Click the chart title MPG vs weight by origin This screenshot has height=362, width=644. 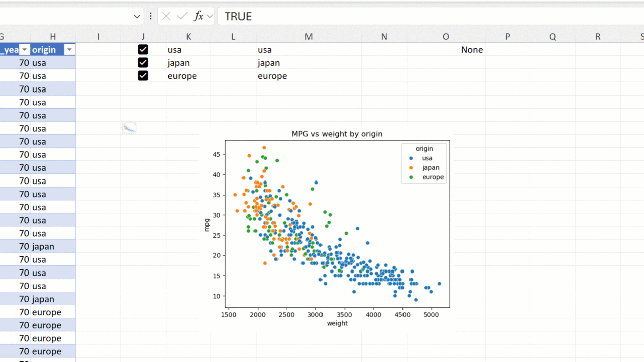point(337,134)
